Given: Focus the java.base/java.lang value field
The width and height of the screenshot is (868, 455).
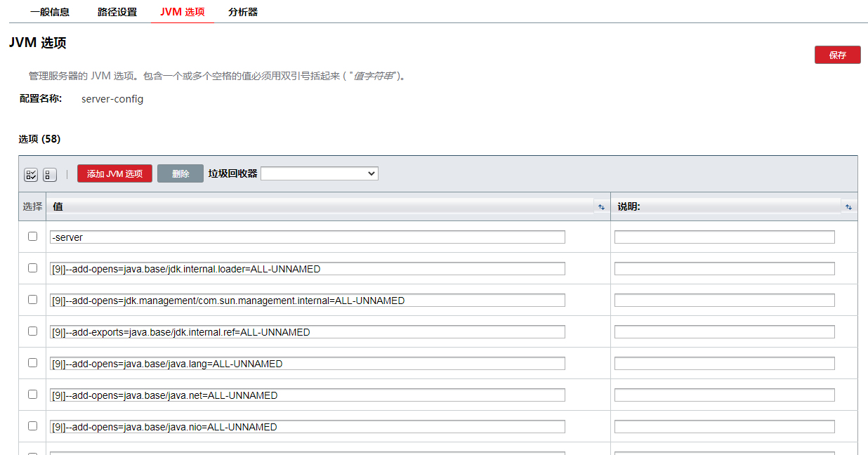Looking at the screenshot, I should click(x=307, y=364).
